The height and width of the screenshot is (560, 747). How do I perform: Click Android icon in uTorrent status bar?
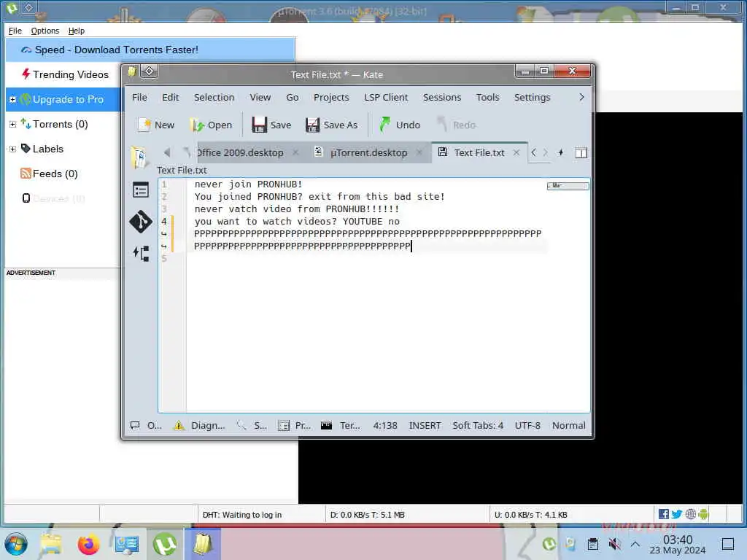point(703,514)
